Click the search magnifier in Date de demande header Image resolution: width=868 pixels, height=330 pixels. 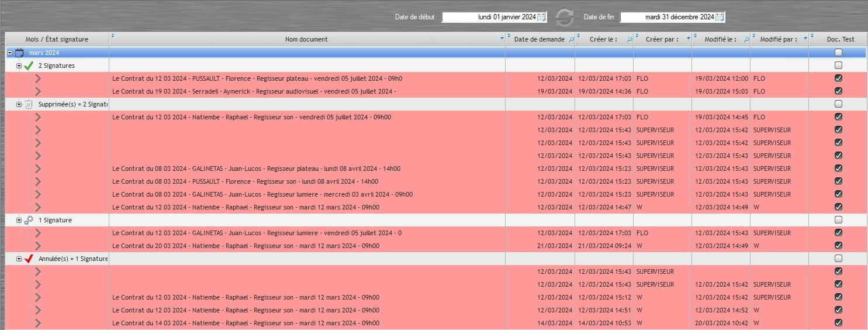tap(570, 39)
